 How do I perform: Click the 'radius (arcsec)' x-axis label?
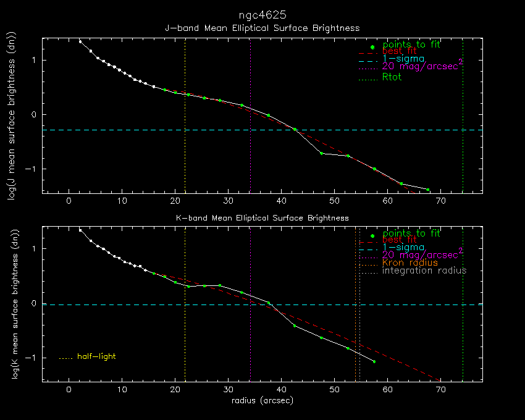[262, 400]
